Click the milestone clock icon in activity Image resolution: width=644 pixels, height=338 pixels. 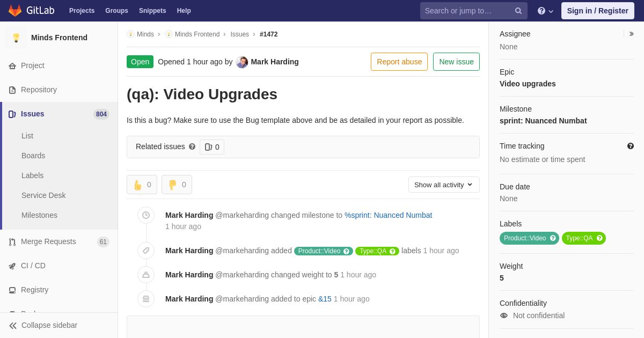146,215
